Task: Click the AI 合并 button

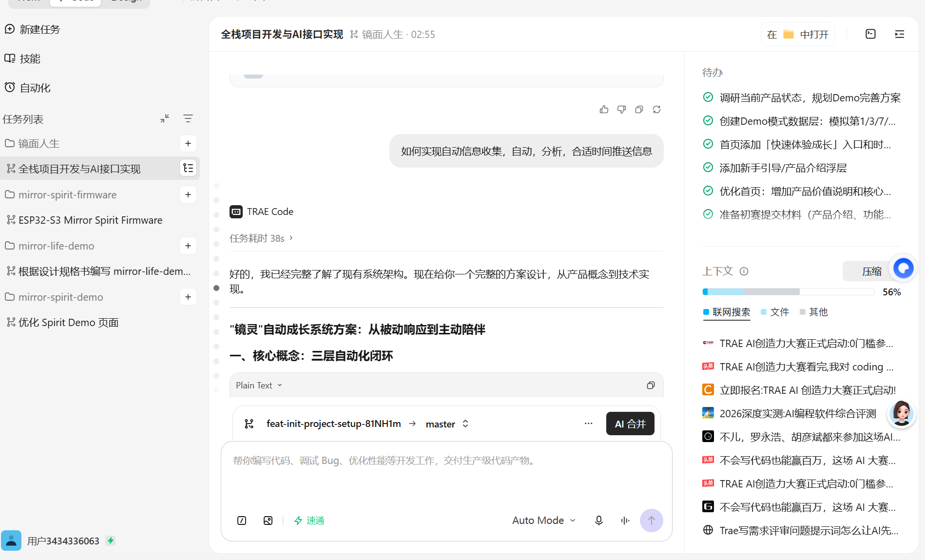Action: (630, 424)
